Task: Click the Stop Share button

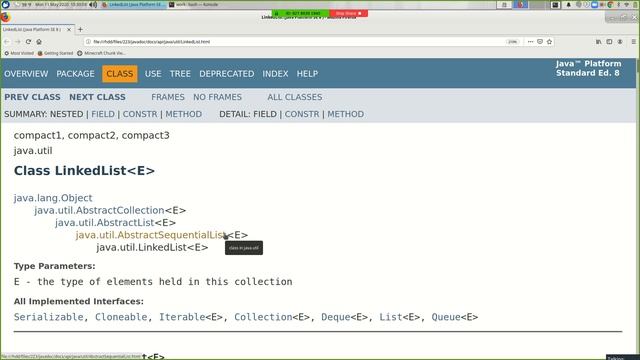Action: click(349, 13)
